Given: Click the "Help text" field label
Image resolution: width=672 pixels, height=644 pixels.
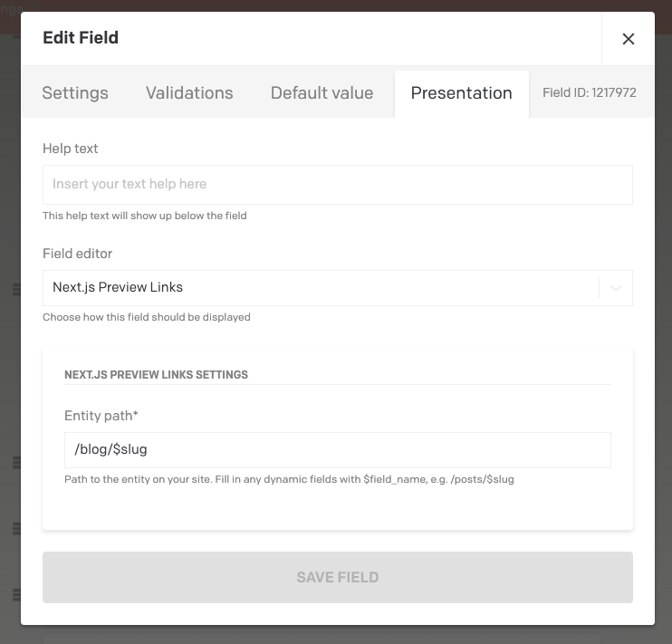Looking at the screenshot, I should point(71,149).
